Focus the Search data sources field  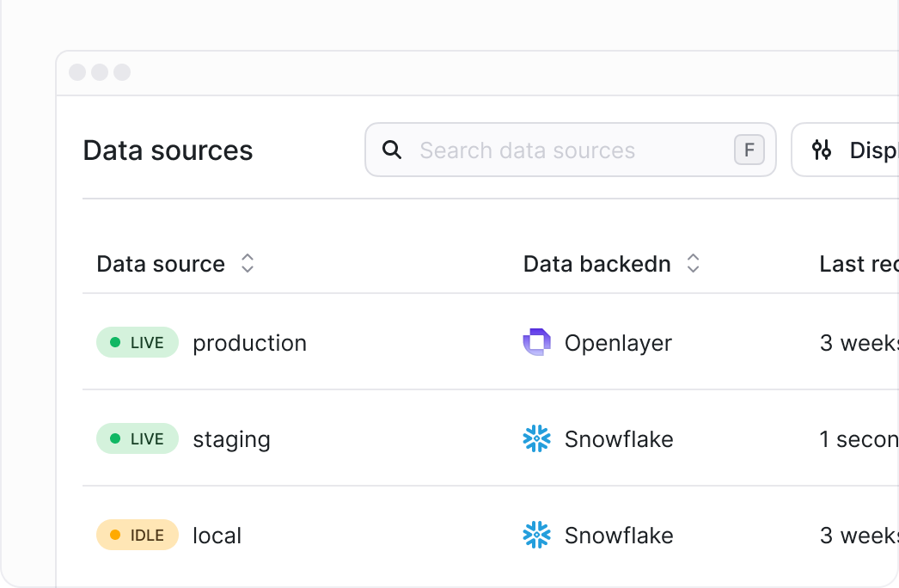(571, 150)
